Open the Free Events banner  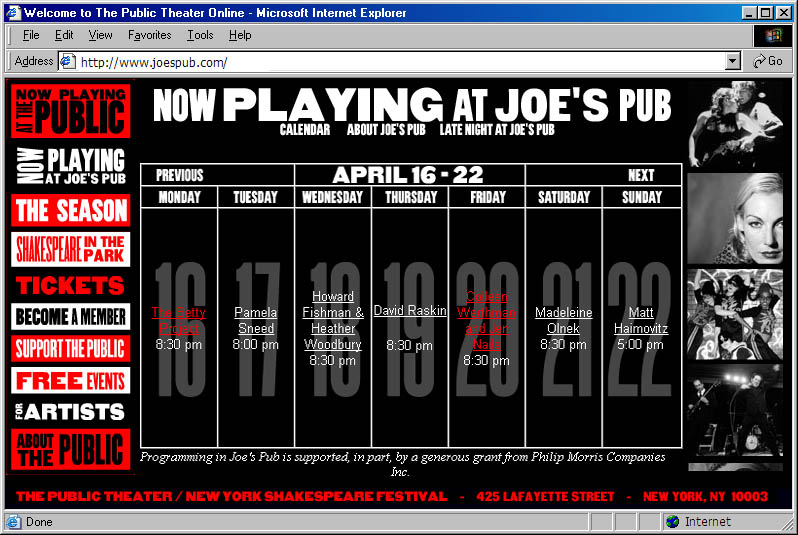click(x=70, y=381)
